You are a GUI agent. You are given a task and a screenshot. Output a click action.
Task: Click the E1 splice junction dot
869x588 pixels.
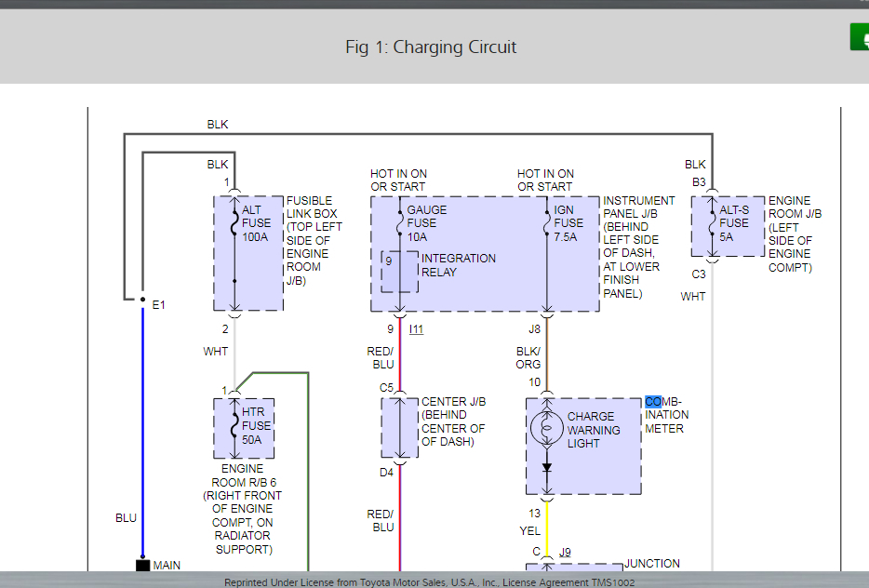[x=142, y=300]
